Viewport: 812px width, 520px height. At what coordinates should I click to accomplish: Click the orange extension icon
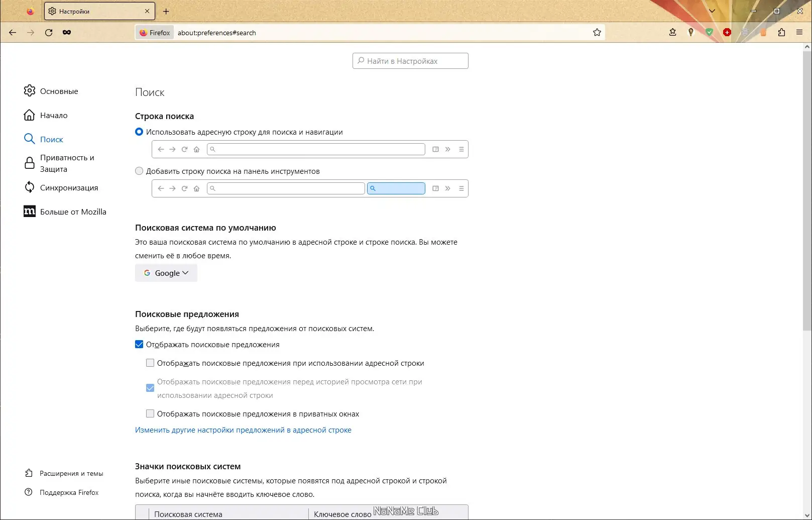pos(763,32)
